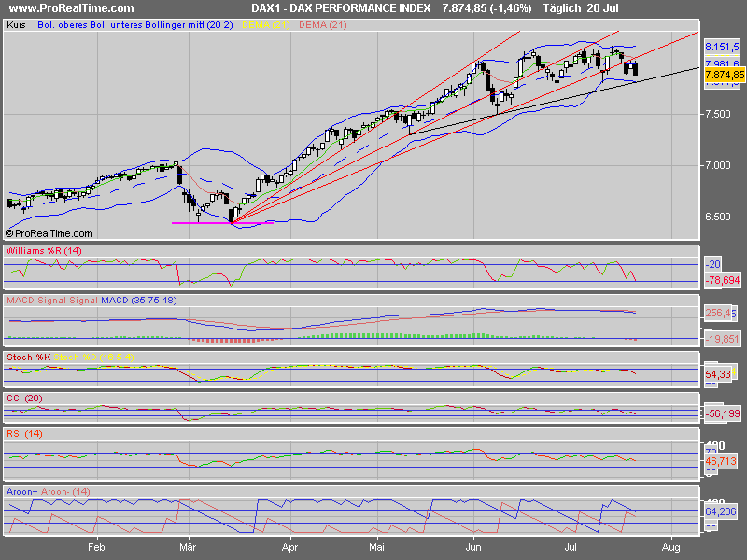The image size is (747, 560).
Task: Click the -19,851 MACD histogram value
Action: coord(722,339)
